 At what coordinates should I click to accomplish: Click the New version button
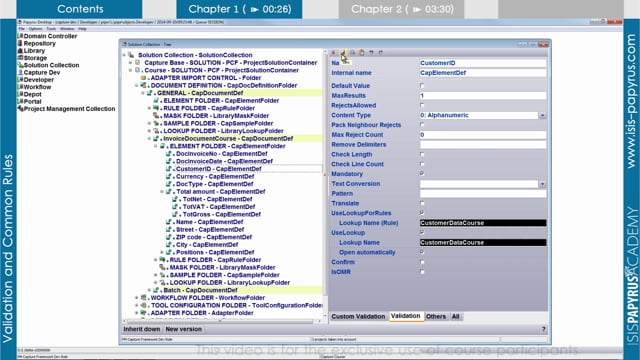(x=184, y=329)
